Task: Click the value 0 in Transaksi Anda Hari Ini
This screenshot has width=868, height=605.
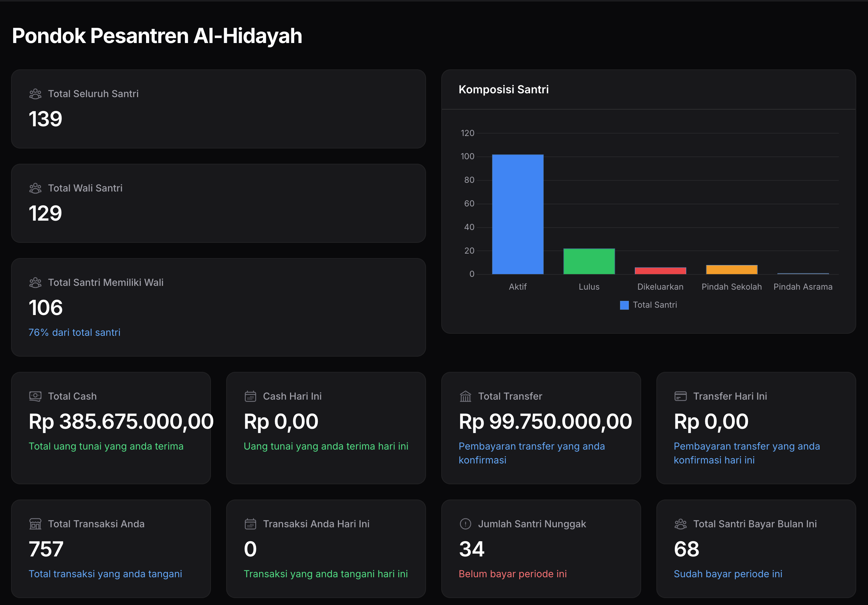Action: tap(250, 549)
